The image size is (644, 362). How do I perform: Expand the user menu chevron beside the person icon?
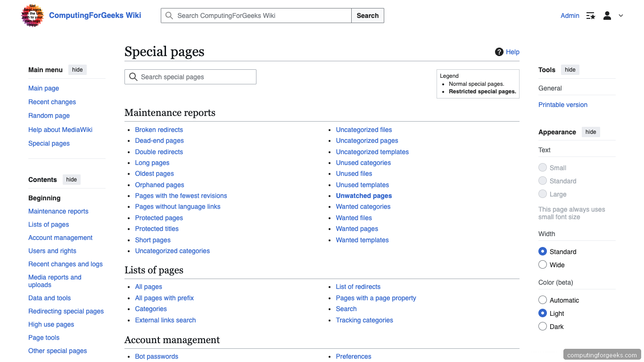point(621,16)
